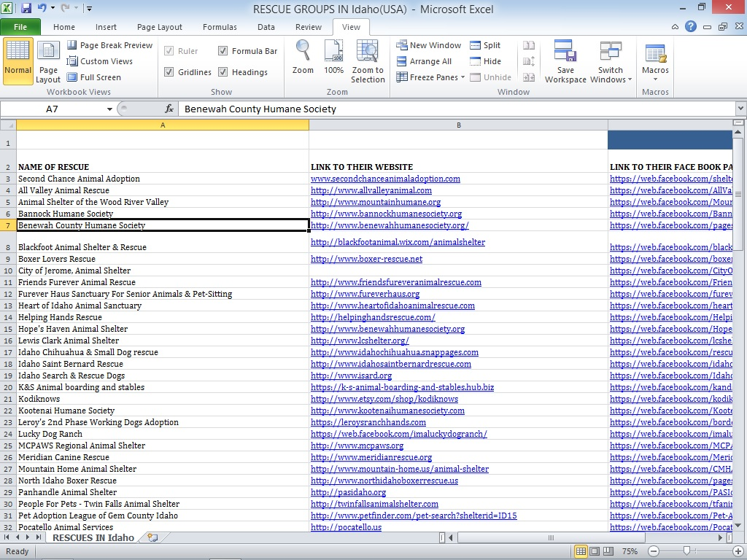Viewport: 747px width, 560px height.
Task: Open Undo history dropdown arrow
Action: pyautogui.click(x=53, y=8)
